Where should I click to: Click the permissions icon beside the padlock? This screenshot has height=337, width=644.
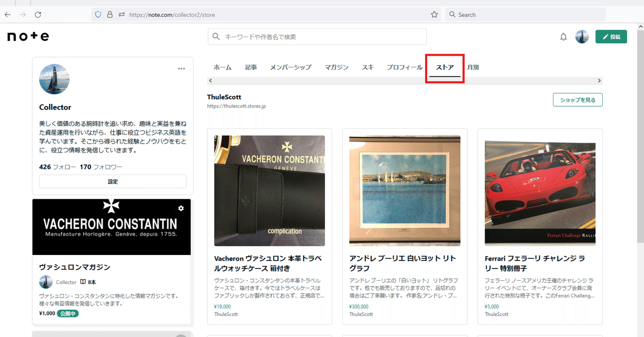tap(121, 15)
